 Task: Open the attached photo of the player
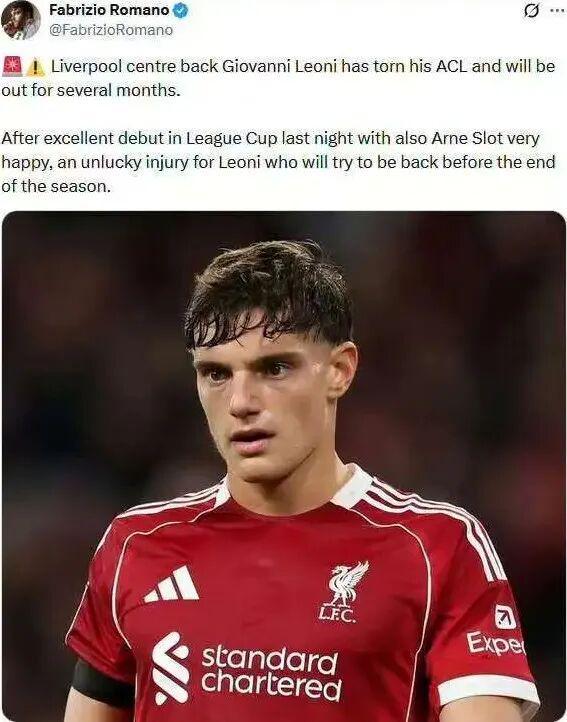click(284, 466)
